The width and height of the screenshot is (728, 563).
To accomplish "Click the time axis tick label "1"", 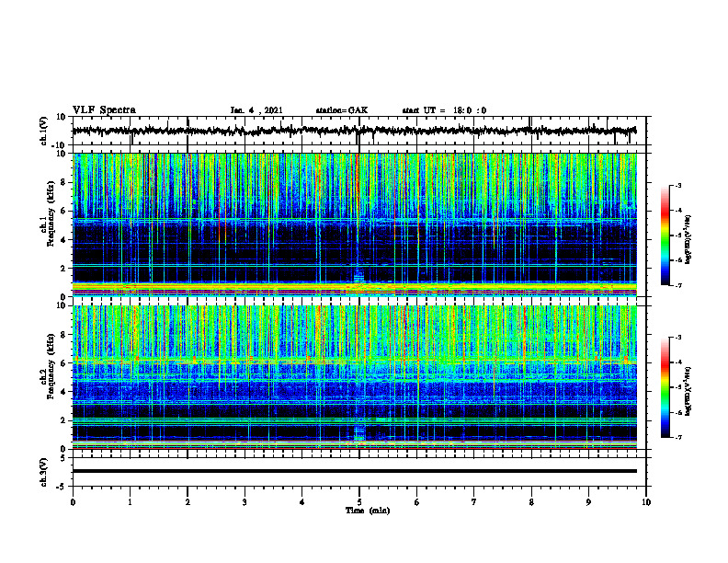I will point(130,502).
